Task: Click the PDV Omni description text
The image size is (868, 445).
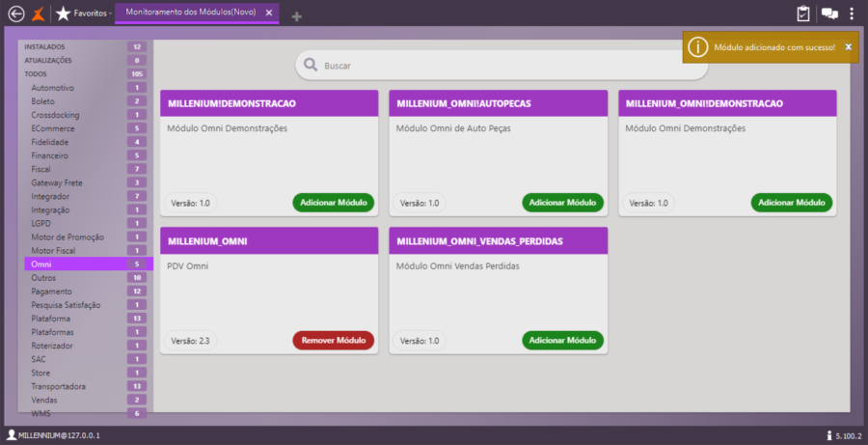Action: pos(188,266)
